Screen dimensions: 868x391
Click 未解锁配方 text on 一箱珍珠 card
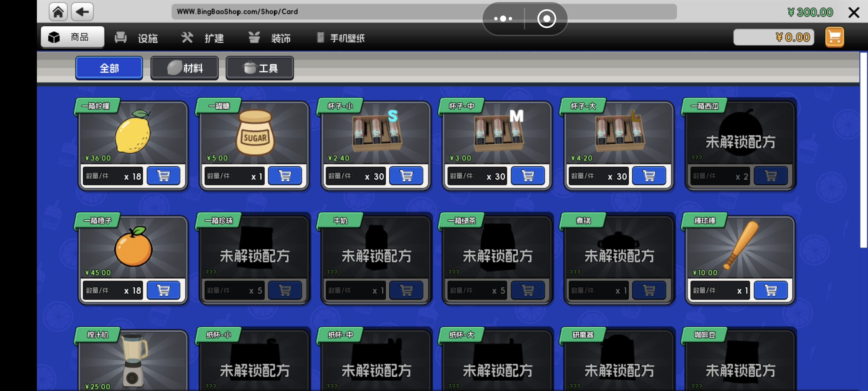coord(255,256)
